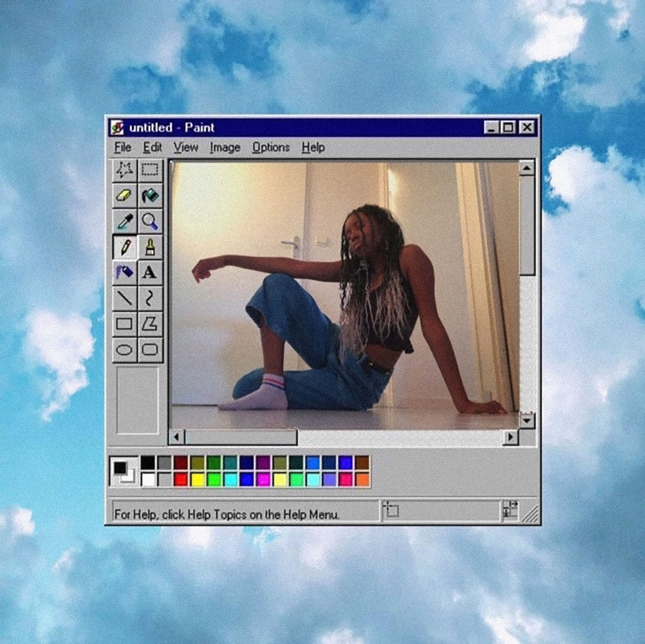This screenshot has width=645, height=644.
Task: Click the vertical scrollbar up arrow
Action: click(x=527, y=168)
